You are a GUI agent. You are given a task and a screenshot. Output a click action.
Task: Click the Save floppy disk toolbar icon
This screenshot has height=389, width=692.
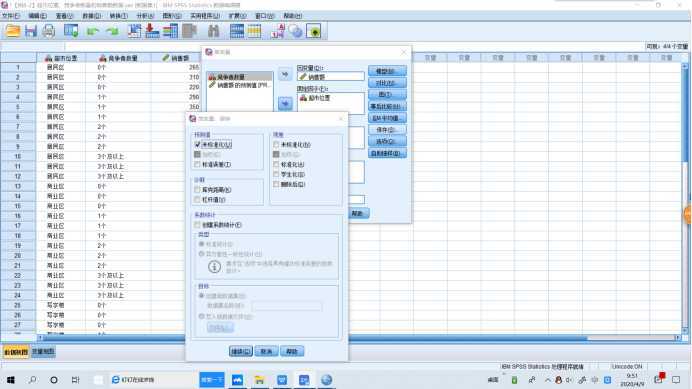(30, 31)
